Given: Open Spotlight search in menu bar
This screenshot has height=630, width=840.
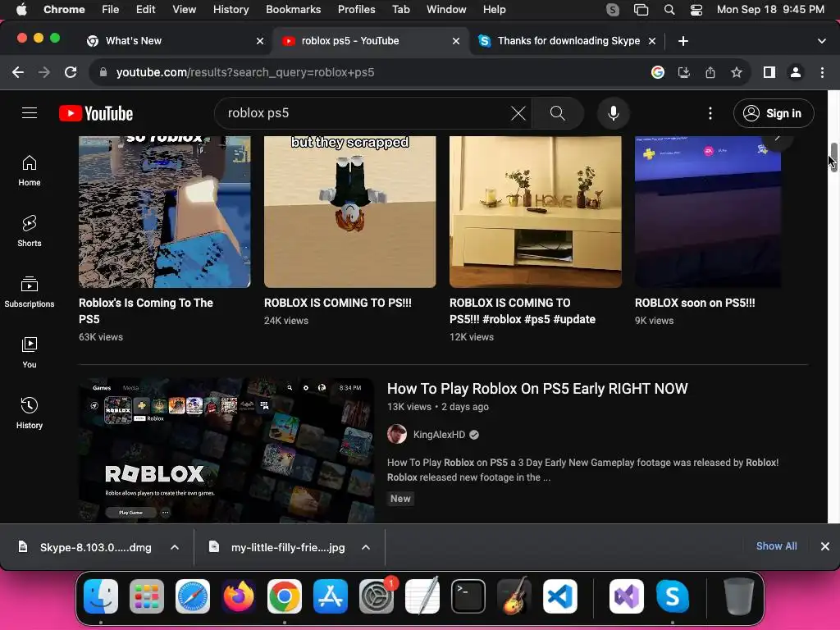Looking at the screenshot, I should pos(669,10).
